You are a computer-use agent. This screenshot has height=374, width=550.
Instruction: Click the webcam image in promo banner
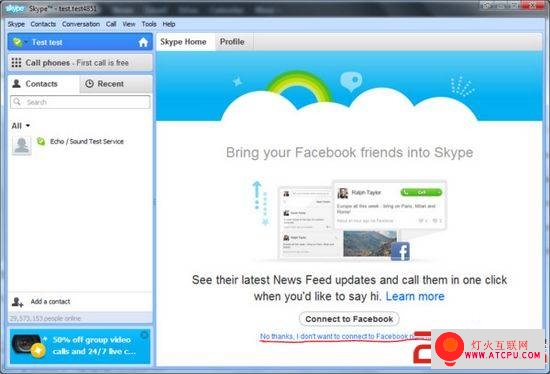(25, 346)
